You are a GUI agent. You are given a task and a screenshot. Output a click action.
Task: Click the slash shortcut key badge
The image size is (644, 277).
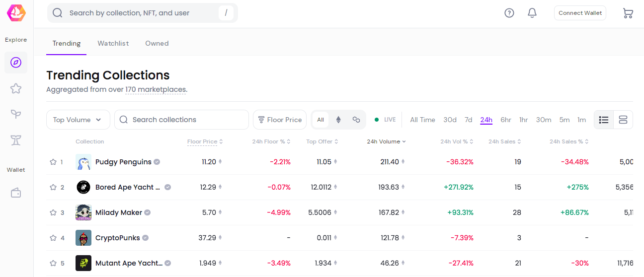coord(226,13)
